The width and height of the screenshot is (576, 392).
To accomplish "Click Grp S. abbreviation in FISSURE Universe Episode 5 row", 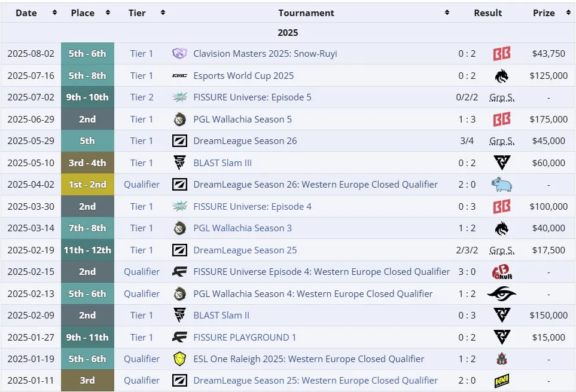I will [502, 97].
